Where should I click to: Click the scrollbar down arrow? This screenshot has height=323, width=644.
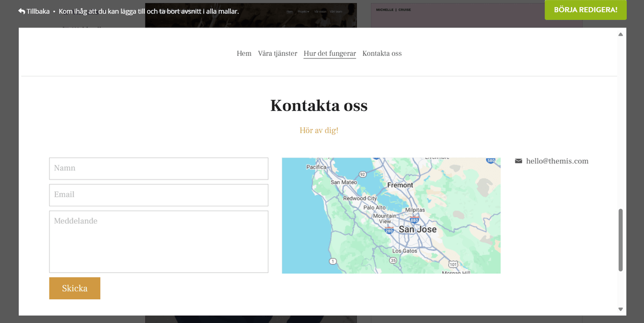click(621, 308)
